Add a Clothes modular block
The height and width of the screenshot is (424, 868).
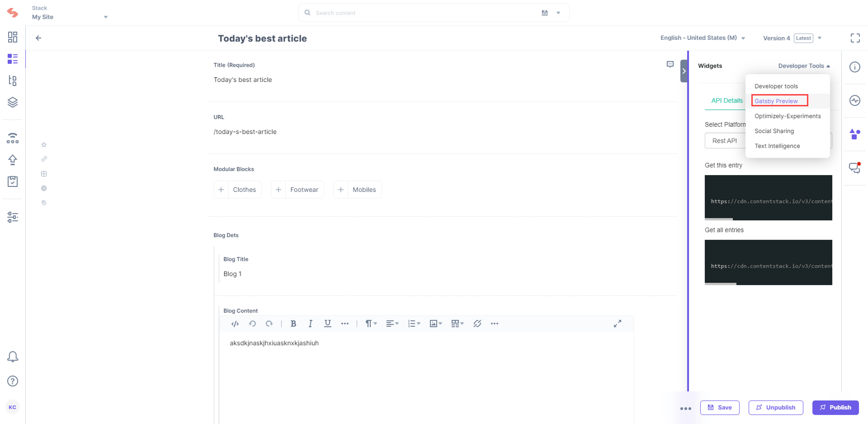[238, 190]
